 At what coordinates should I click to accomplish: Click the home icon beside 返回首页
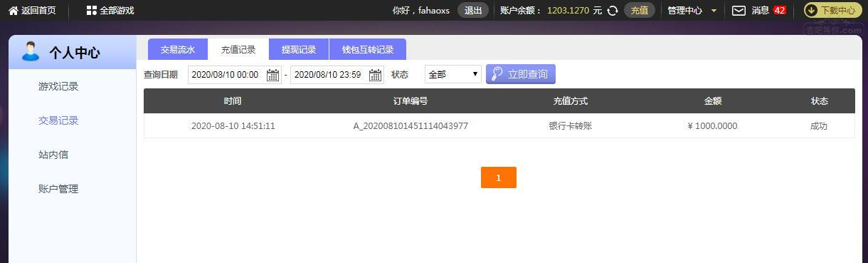[14, 11]
